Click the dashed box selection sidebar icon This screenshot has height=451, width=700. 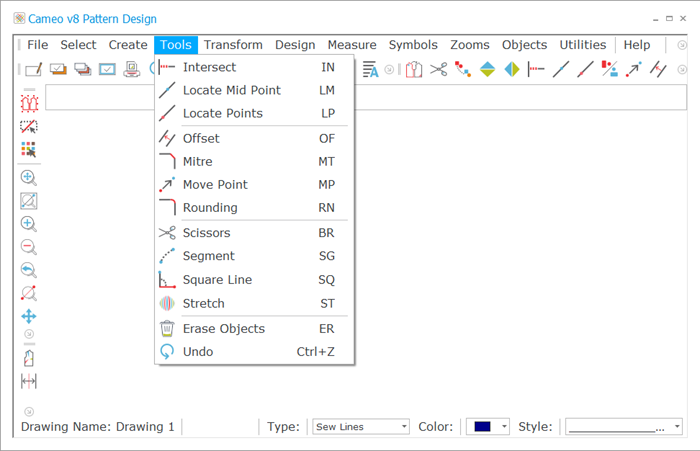tap(29, 127)
